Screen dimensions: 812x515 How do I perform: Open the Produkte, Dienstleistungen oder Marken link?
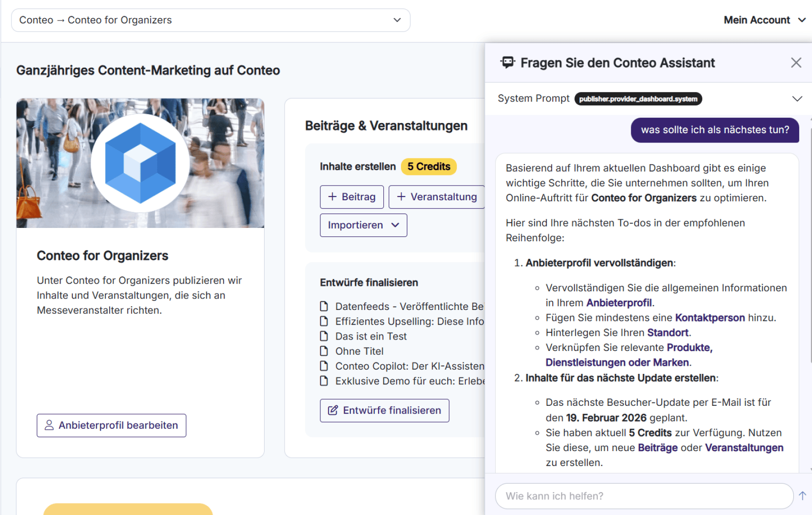(629, 355)
